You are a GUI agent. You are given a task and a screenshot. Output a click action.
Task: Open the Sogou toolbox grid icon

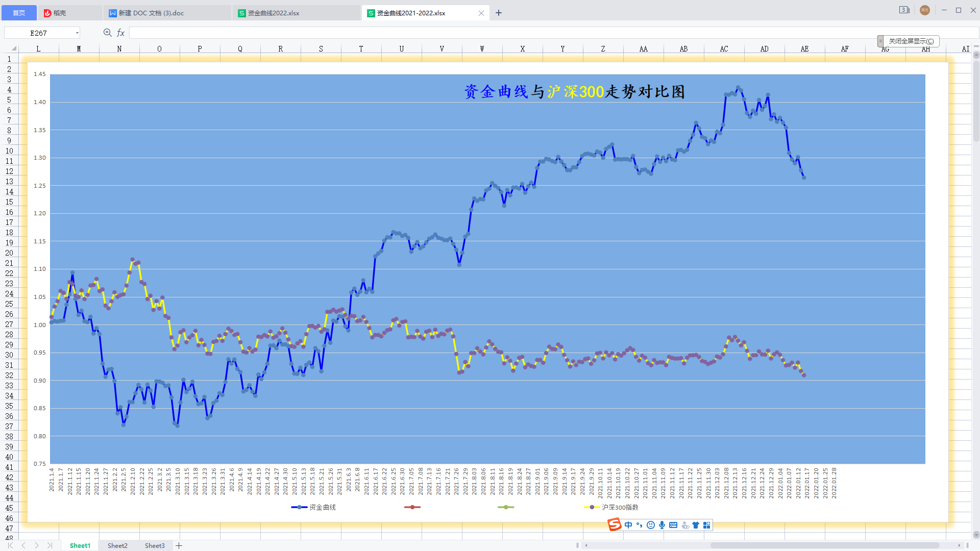coord(707,525)
